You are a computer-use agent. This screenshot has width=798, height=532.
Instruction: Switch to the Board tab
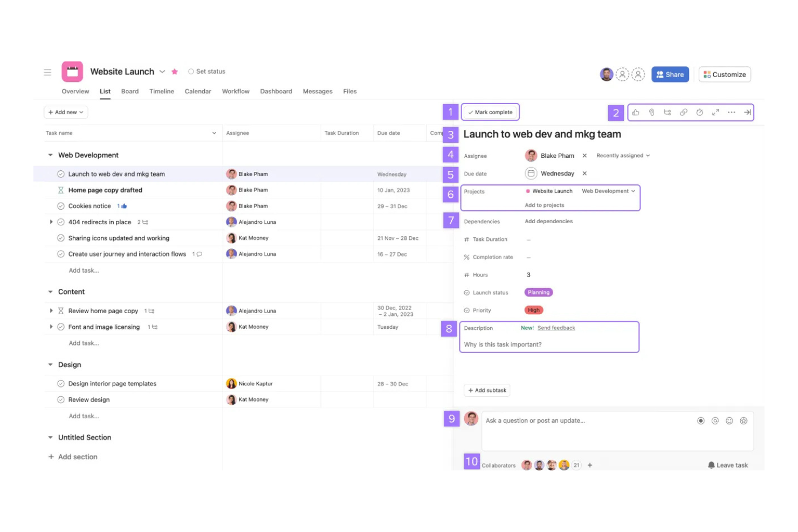(129, 91)
